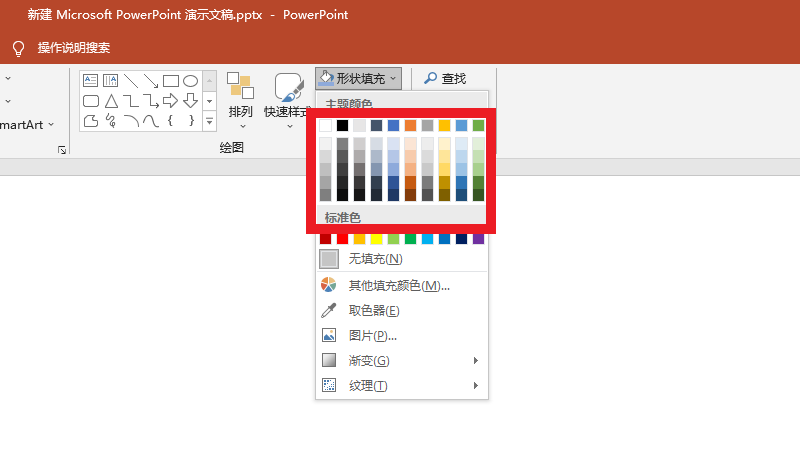Click the 操作说明搜索 search field

pos(74,48)
